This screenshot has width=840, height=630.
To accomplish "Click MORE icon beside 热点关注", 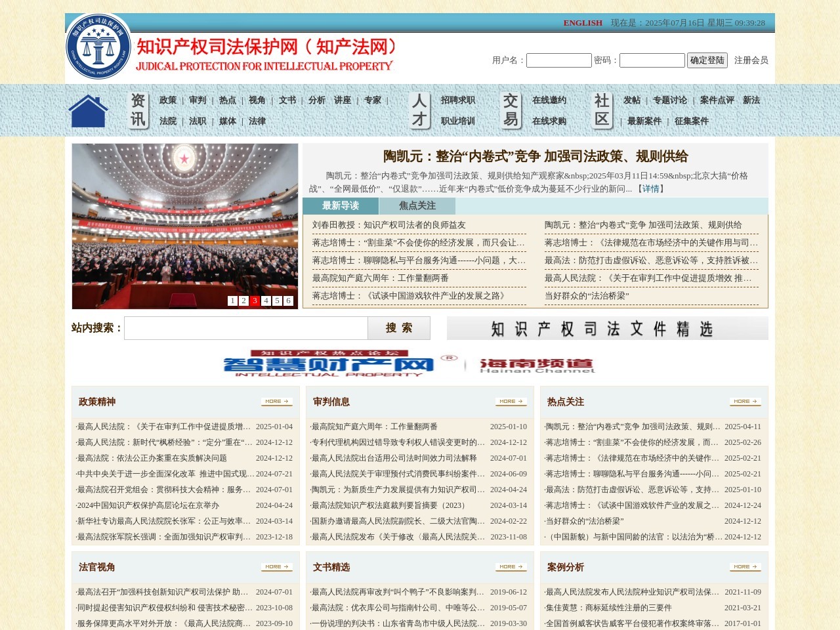I will [x=745, y=402].
